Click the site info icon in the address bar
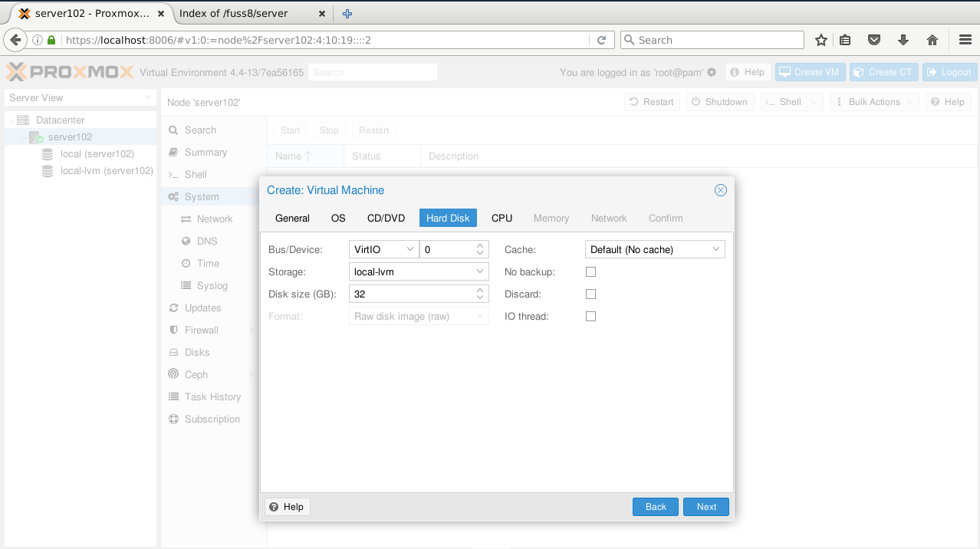This screenshot has width=980, height=549. click(37, 40)
